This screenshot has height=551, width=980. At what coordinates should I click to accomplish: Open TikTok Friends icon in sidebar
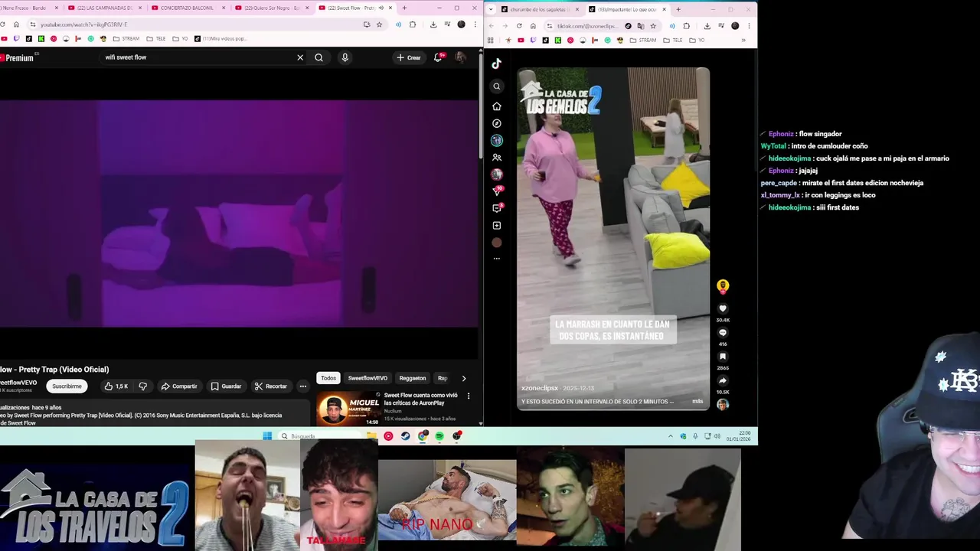click(x=497, y=158)
